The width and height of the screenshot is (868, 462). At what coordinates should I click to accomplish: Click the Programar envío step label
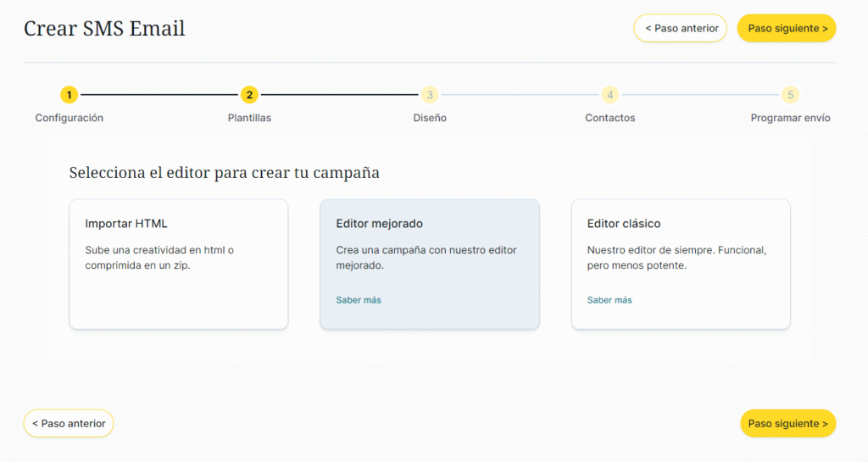coord(790,118)
